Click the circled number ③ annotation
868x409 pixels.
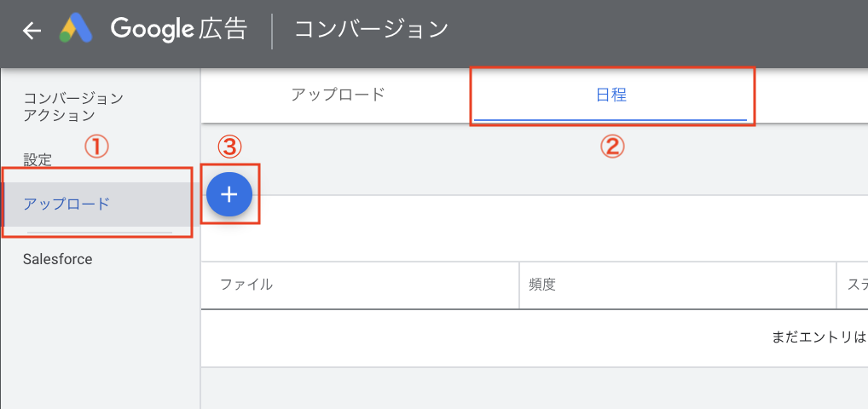[x=228, y=147]
